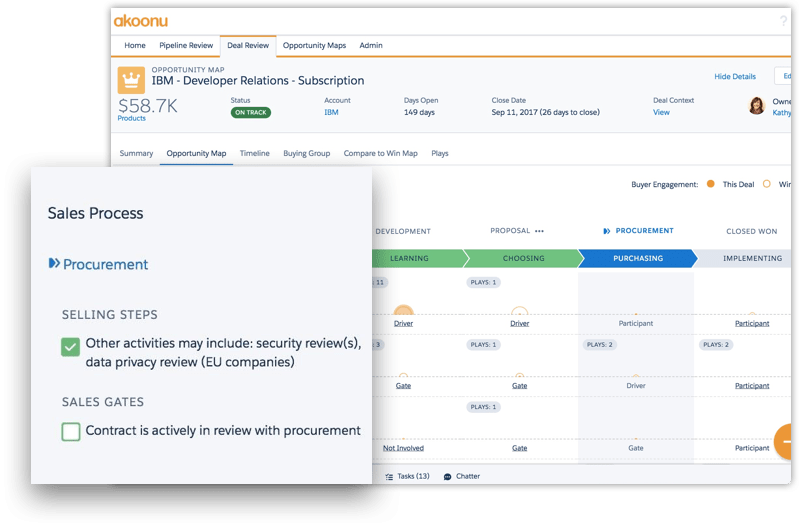Click Procurement stage header label
799x527 pixels.
pos(645,231)
